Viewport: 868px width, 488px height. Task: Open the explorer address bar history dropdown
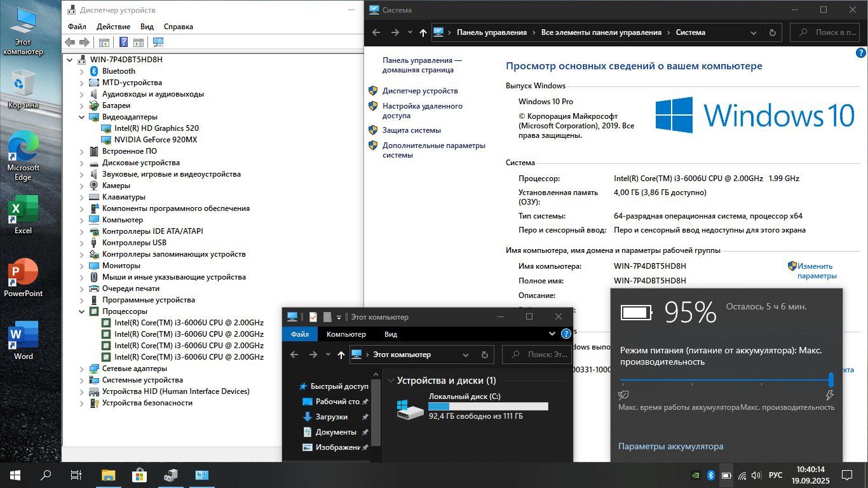click(466, 355)
